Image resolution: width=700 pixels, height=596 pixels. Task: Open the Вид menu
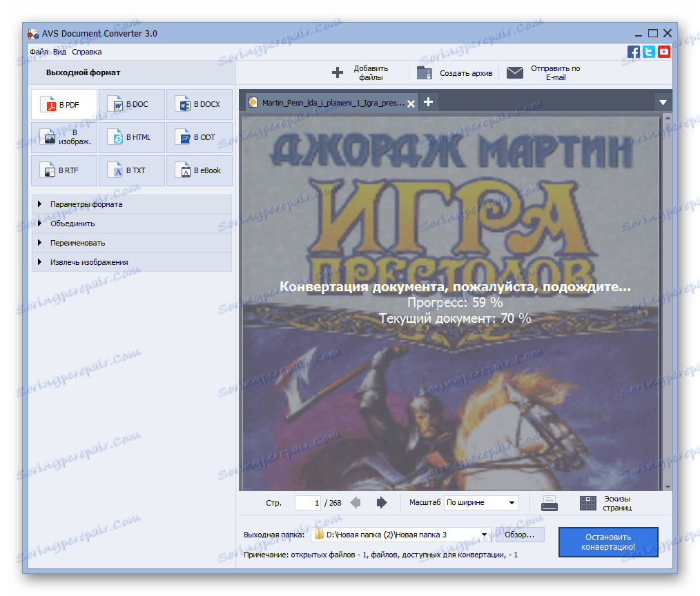[59, 52]
